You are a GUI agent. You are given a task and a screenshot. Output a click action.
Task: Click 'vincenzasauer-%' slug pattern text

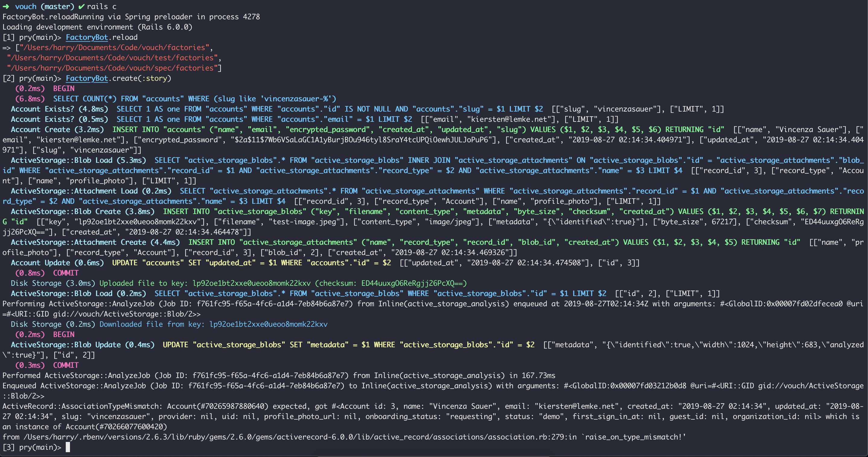[296, 99]
